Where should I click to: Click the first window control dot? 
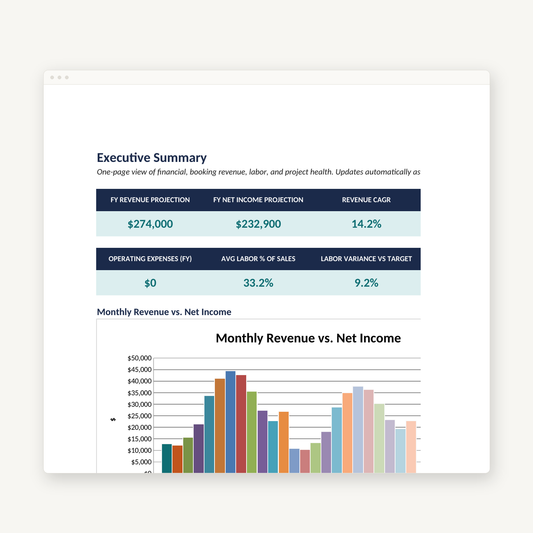click(52, 78)
